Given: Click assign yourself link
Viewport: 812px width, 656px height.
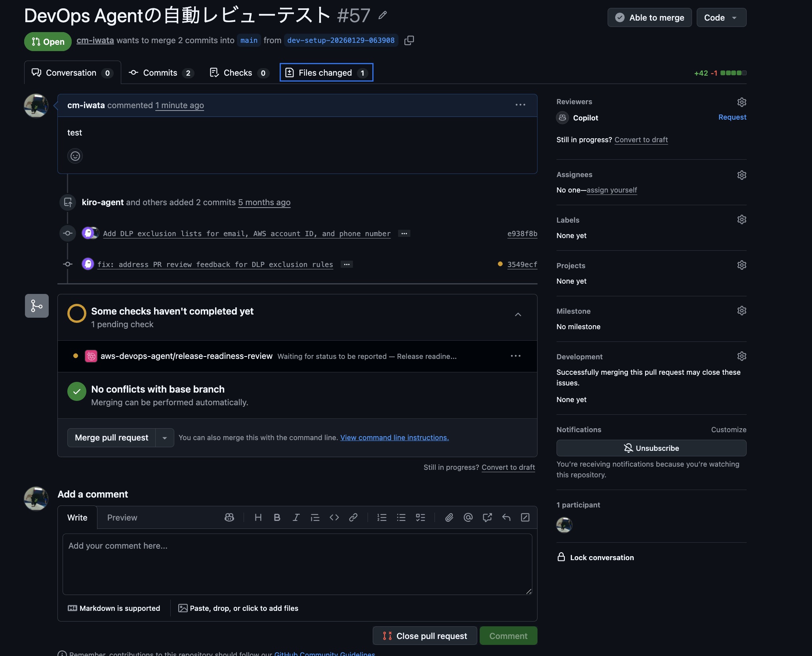Looking at the screenshot, I should pyautogui.click(x=612, y=190).
